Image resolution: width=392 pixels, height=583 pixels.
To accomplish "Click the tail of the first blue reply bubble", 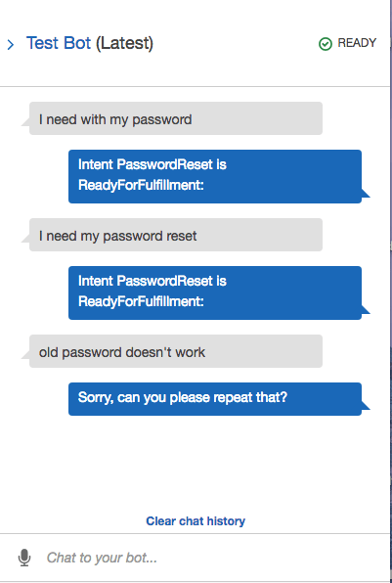I will coord(366,194).
